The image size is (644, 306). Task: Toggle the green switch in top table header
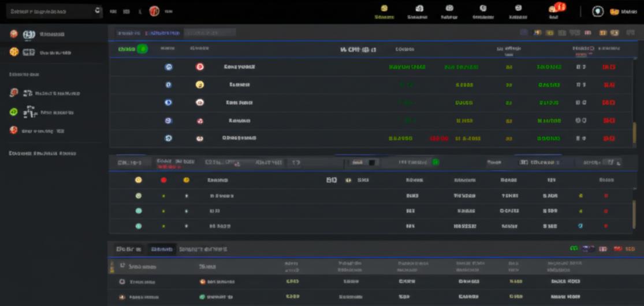pyautogui.click(x=142, y=49)
